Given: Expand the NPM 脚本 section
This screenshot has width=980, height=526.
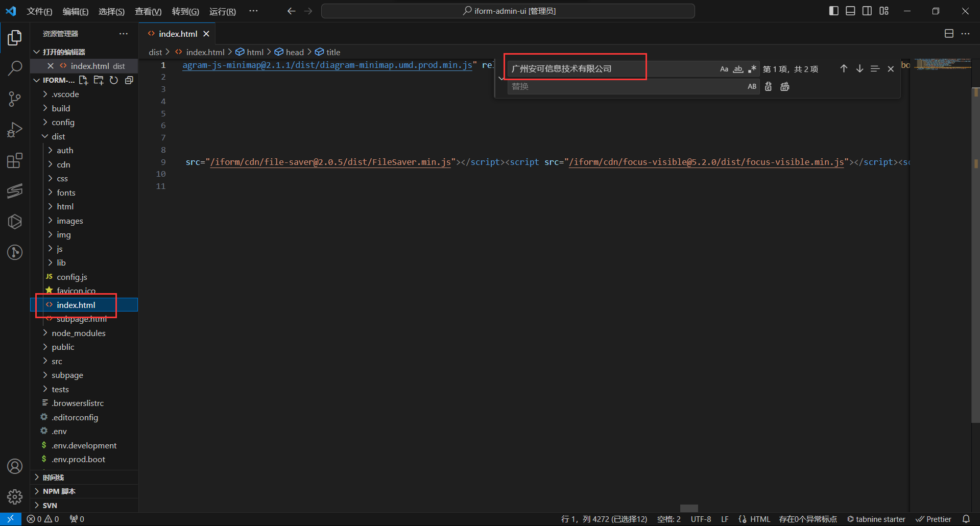Looking at the screenshot, I should coord(59,491).
